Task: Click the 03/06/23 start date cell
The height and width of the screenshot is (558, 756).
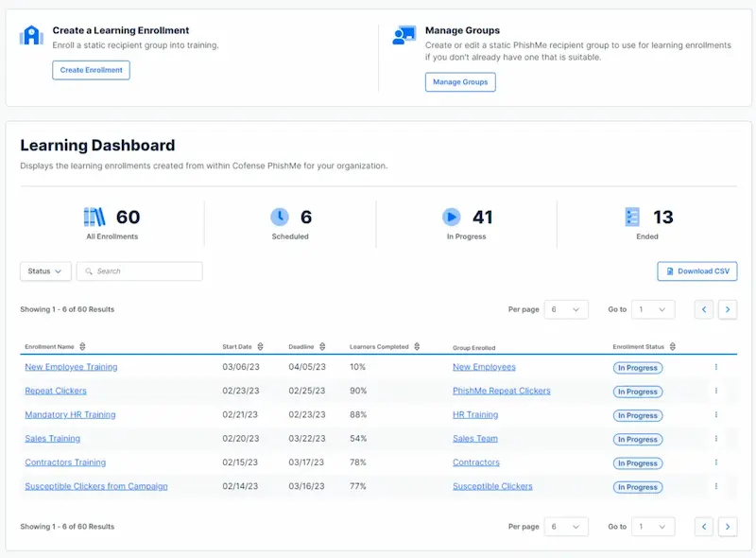Action: click(x=241, y=367)
